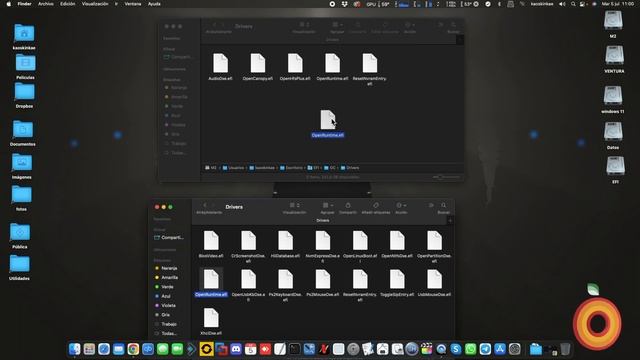Open the Ayuda menu
Screen dimensions: 640x360
[x=154, y=4]
